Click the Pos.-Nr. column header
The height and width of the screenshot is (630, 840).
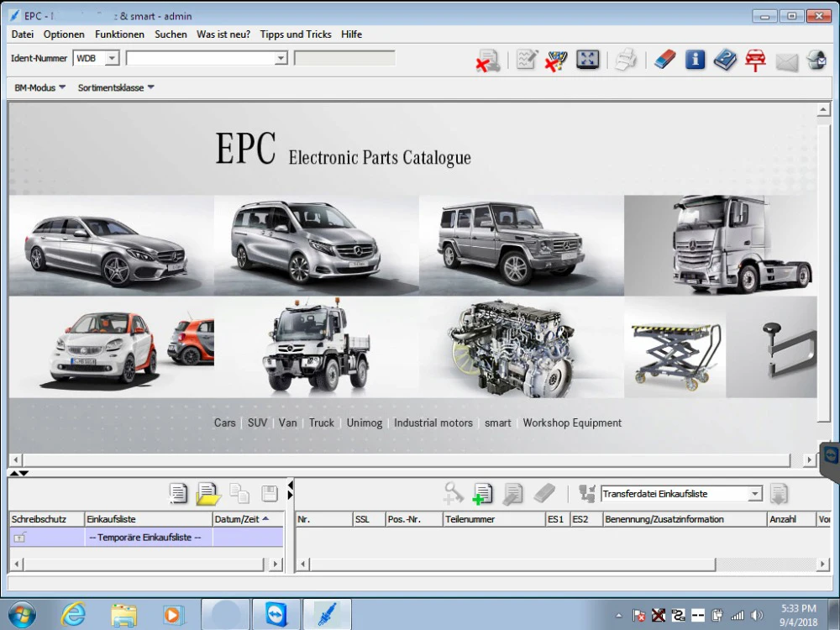[x=414, y=518]
